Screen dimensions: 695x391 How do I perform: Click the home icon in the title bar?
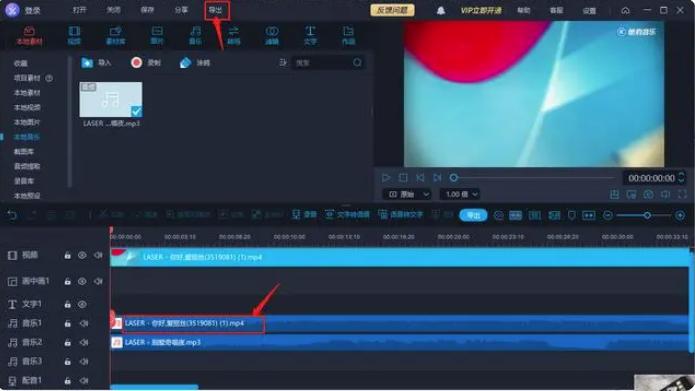click(625, 10)
